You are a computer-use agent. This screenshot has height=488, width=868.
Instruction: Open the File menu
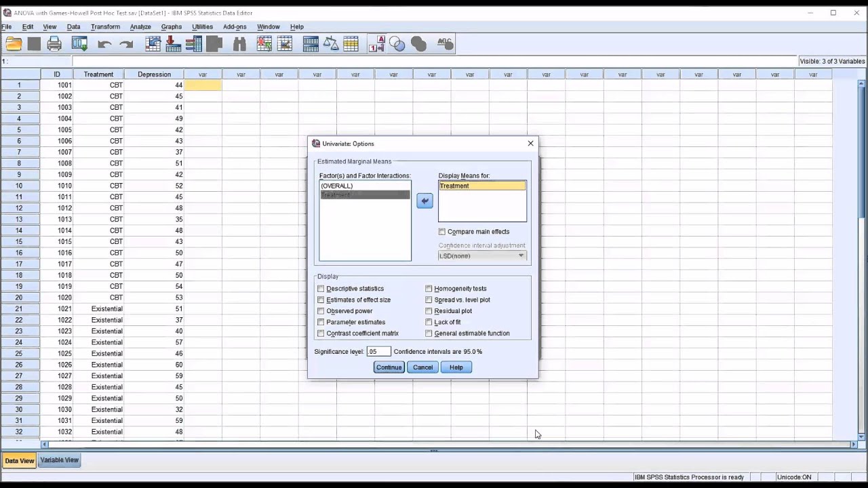point(6,26)
